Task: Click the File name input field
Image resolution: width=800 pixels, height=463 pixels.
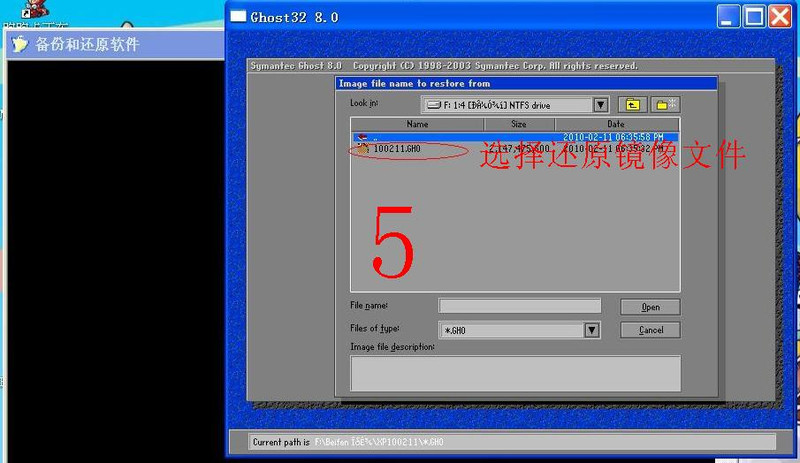Action: pyautogui.click(x=520, y=306)
